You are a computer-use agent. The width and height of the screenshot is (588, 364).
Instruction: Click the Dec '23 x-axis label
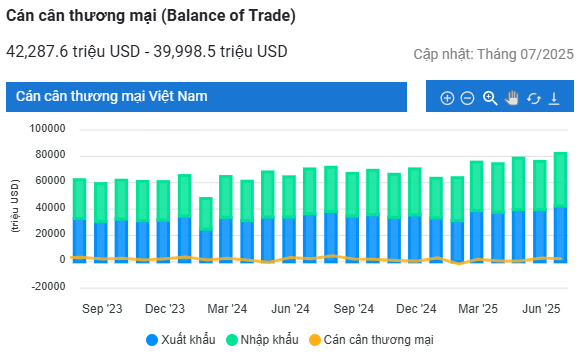(x=165, y=309)
